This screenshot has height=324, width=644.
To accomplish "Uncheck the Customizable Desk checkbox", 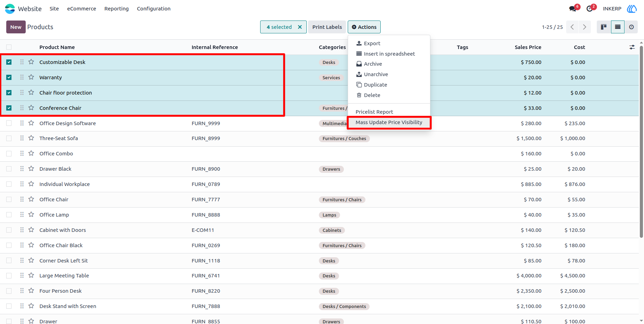I will pyautogui.click(x=9, y=62).
